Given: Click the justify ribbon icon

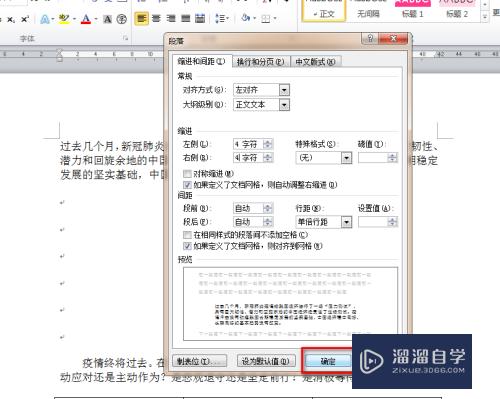Looking at the screenshot, I should coord(185,19).
